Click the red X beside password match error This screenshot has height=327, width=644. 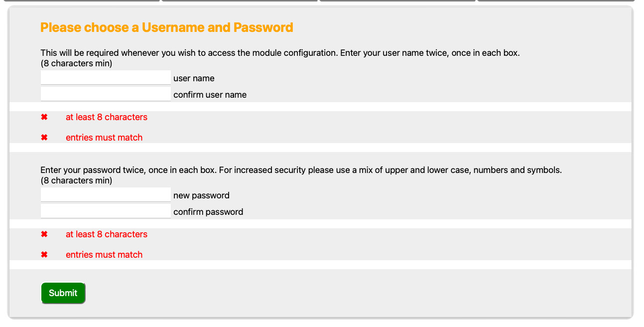[44, 255]
